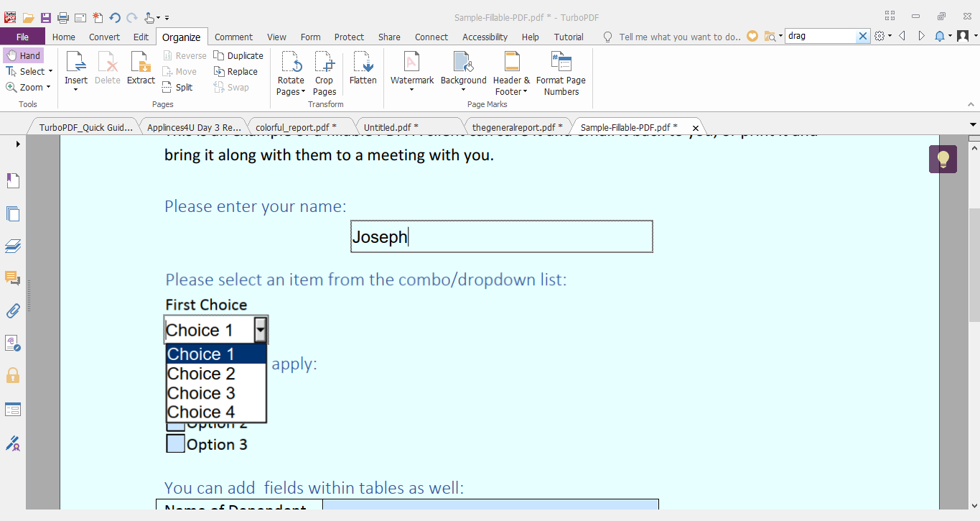Open the Comment ribbon tab
The height and width of the screenshot is (521, 980).
click(x=233, y=37)
